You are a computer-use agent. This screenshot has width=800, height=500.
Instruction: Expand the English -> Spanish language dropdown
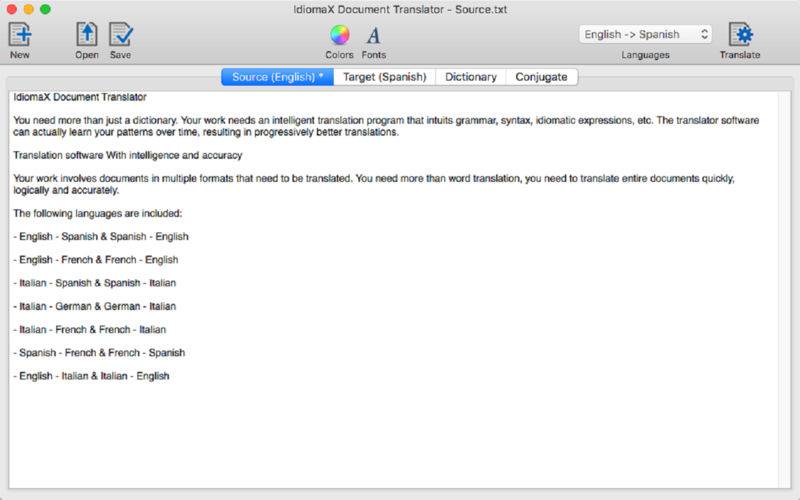645,34
